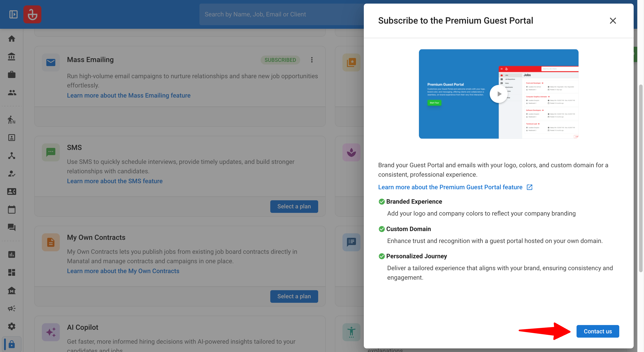This screenshot has height=352, width=644.
Task: Click the Contact us button
Action: 597,331
